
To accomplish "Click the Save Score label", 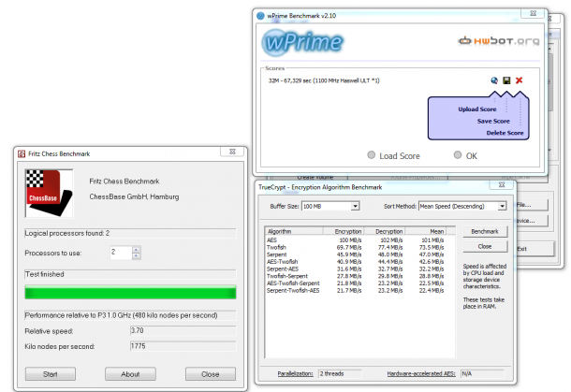I will (x=493, y=122).
